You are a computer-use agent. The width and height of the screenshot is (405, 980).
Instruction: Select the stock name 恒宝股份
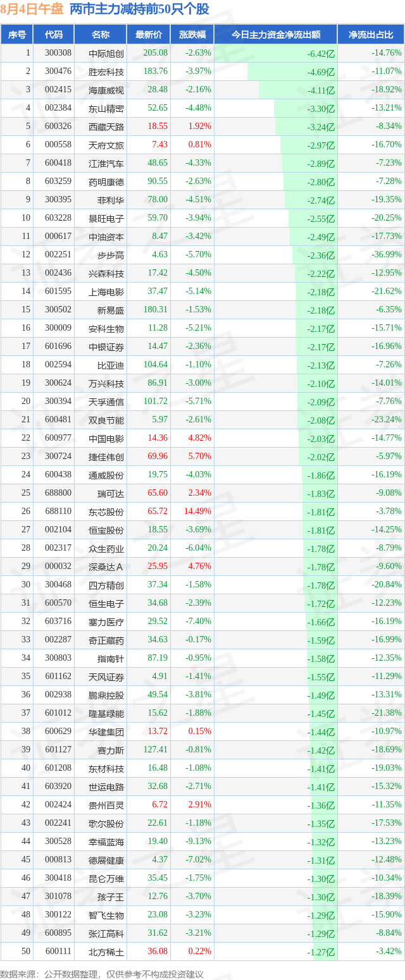coord(106,530)
